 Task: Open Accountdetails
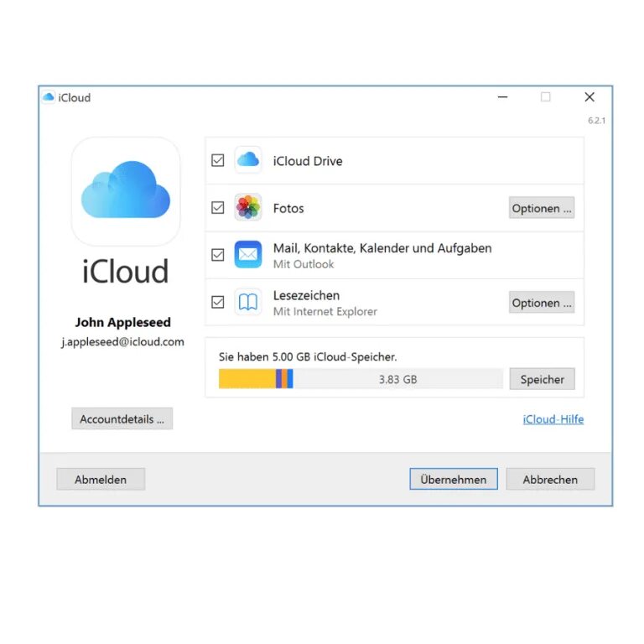[122, 418]
